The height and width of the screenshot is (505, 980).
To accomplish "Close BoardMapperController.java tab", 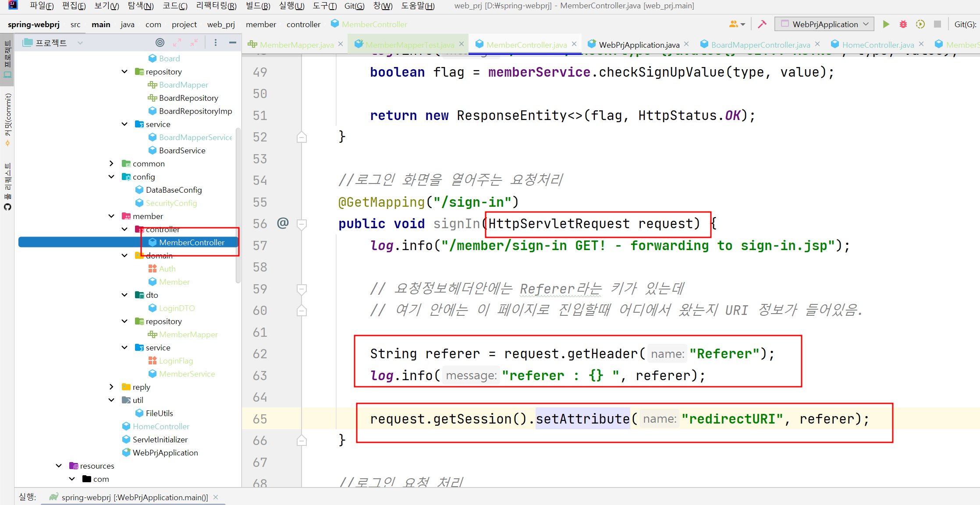I will pyautogui.click(x=817, y=44).
